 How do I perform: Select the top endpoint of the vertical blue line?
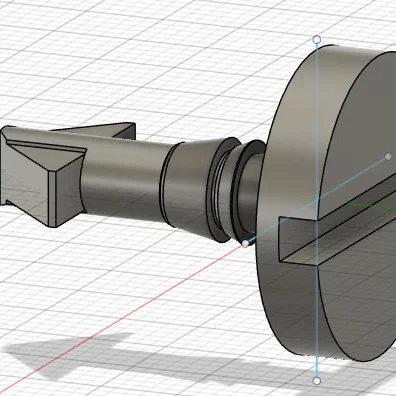[x=317, y=40]
